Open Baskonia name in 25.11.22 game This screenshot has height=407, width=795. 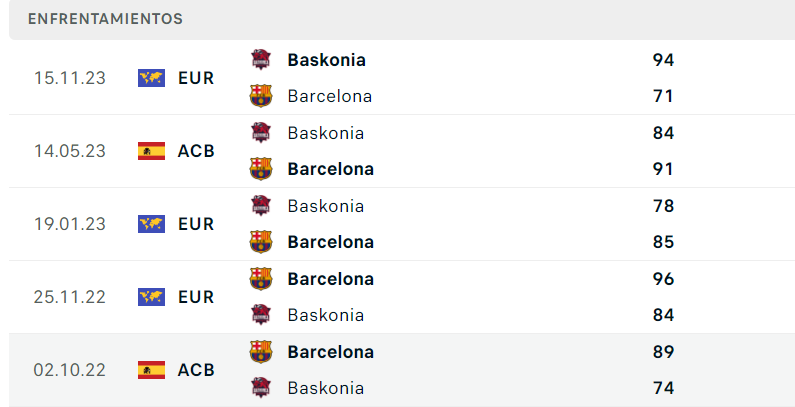(325, 315)
